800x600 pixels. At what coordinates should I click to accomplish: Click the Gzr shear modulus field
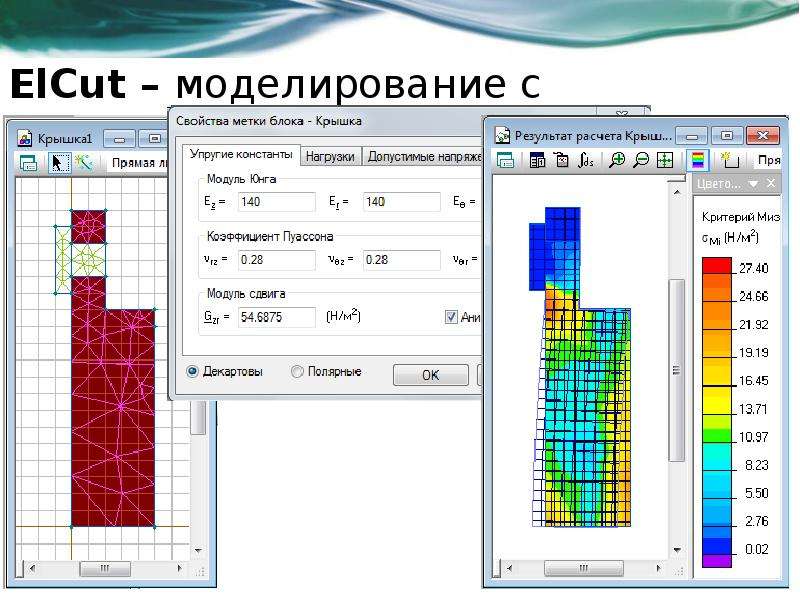(x=277, y=317)
